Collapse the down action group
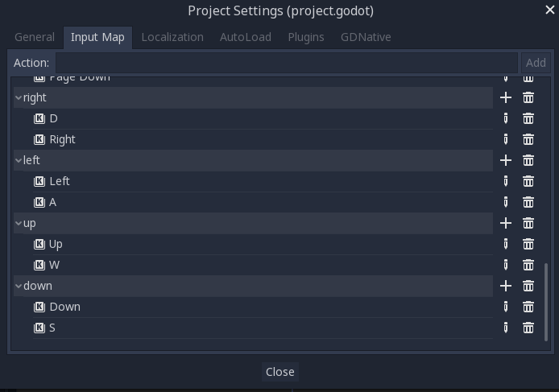559x392 pixels. point(19,286)
